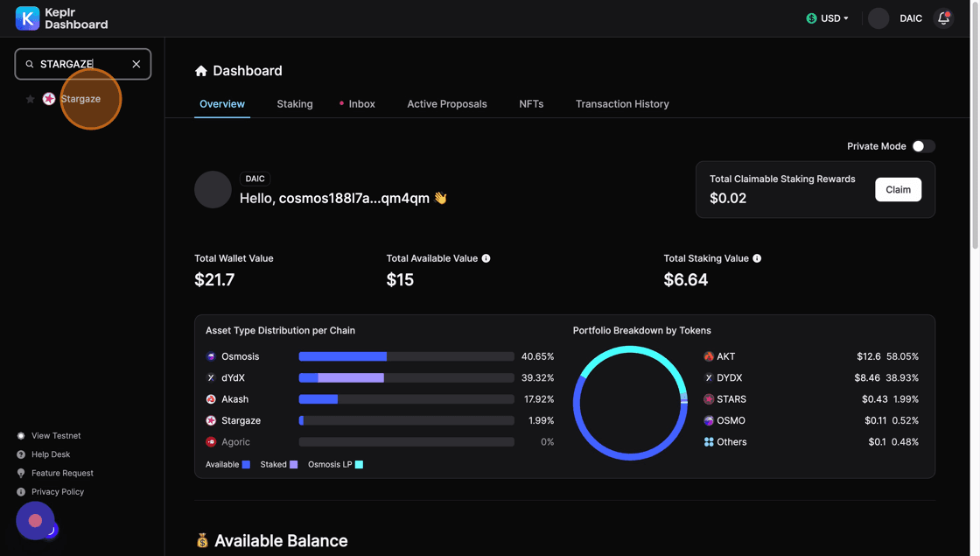
Task: Click the info icon beside Total Staking Value
Action: (757, 258)
